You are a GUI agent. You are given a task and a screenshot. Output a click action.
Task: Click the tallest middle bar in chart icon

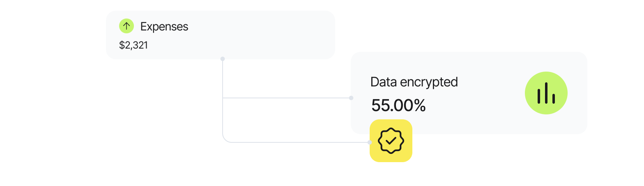pyautogui.click(x=546, y=93)
